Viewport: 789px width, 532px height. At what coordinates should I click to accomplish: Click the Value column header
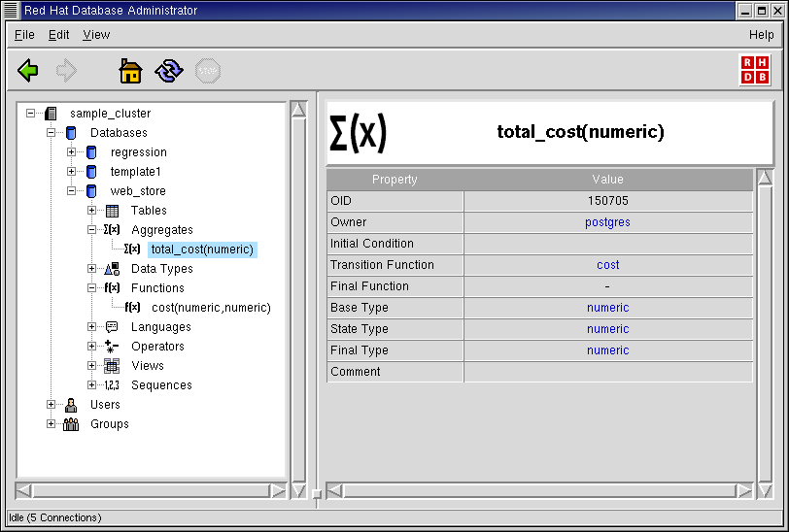(x=608, y=180)
